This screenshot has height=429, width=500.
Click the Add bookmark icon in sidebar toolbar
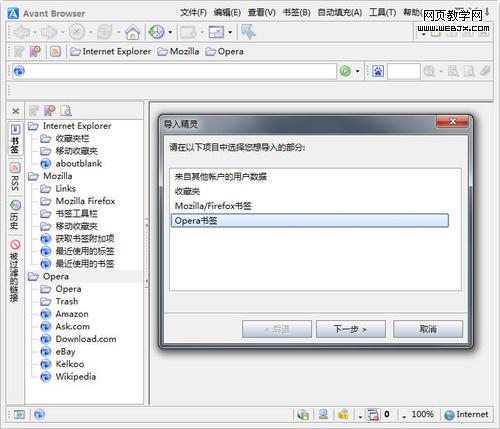point(34,111)
